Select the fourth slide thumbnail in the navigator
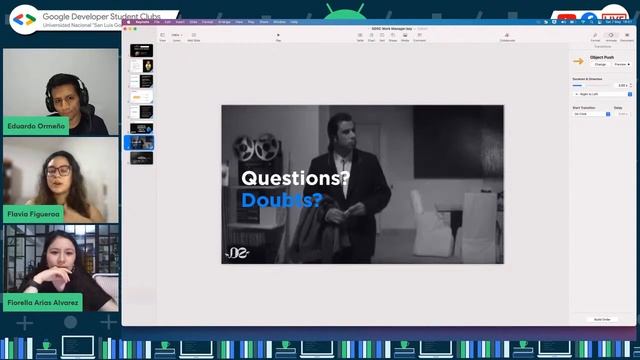 pos(142,97)
